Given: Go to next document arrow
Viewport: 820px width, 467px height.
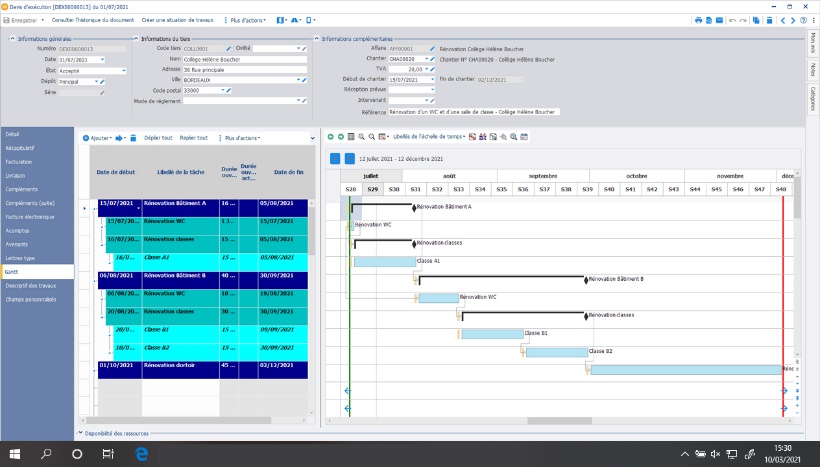Looking at the screenshot, I should tap(793, 20).
